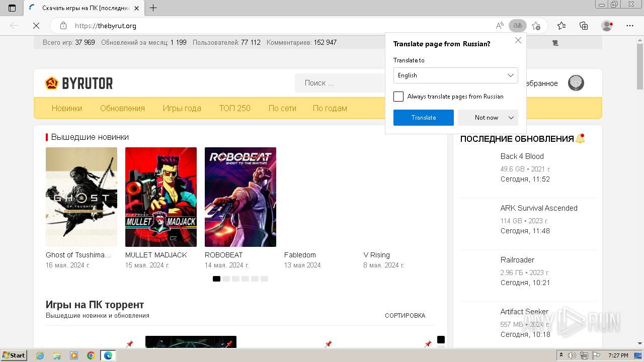Select the Скачать игры на ПК tab
The image size is (644, 362).
[x=83, y=8]
